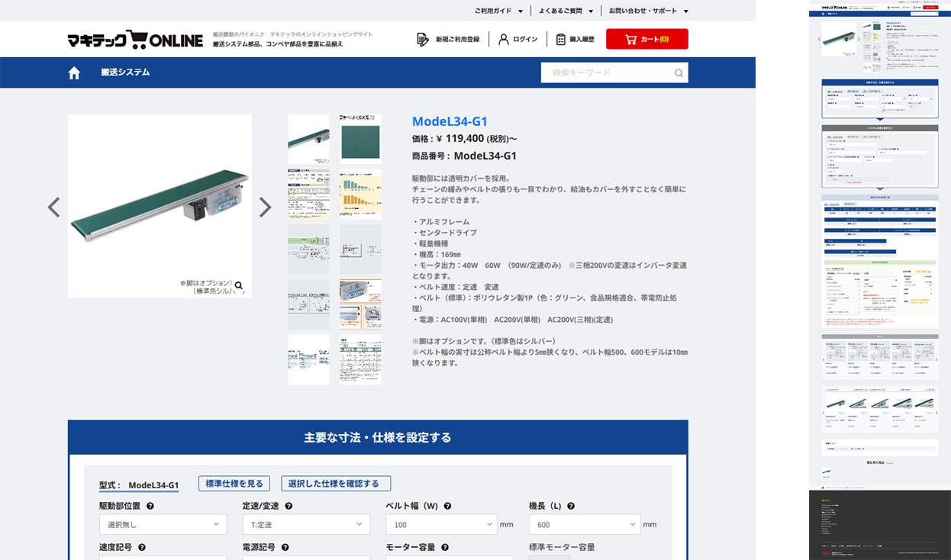
Task: Click the 購入履歴 link text
Action: 582,39
